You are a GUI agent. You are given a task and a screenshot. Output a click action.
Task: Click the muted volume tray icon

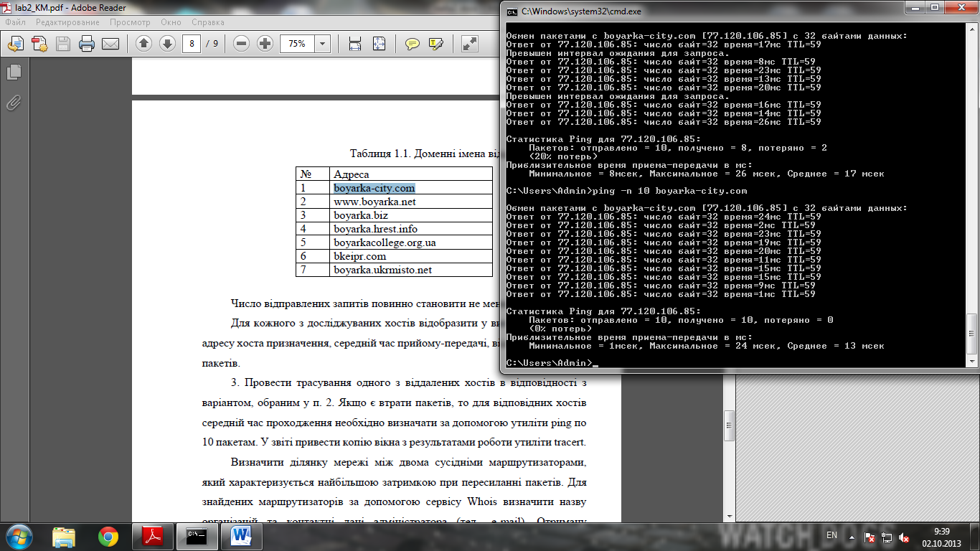(x=905, y=537)
